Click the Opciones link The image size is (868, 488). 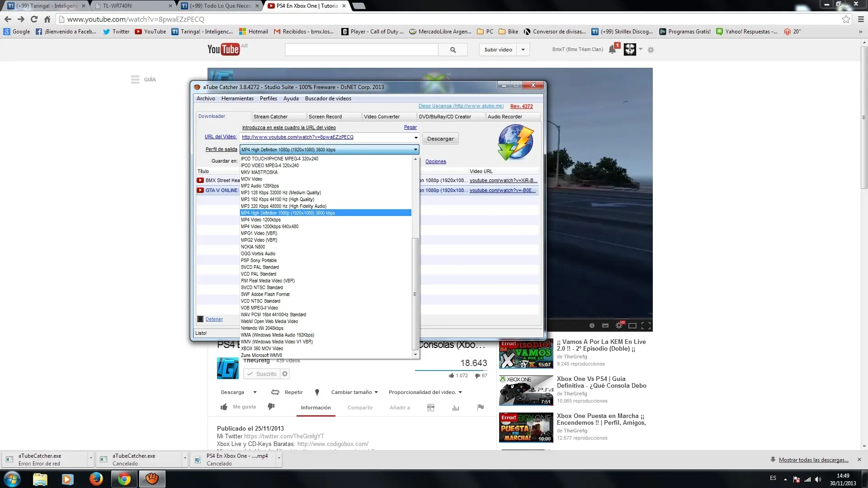436,161
